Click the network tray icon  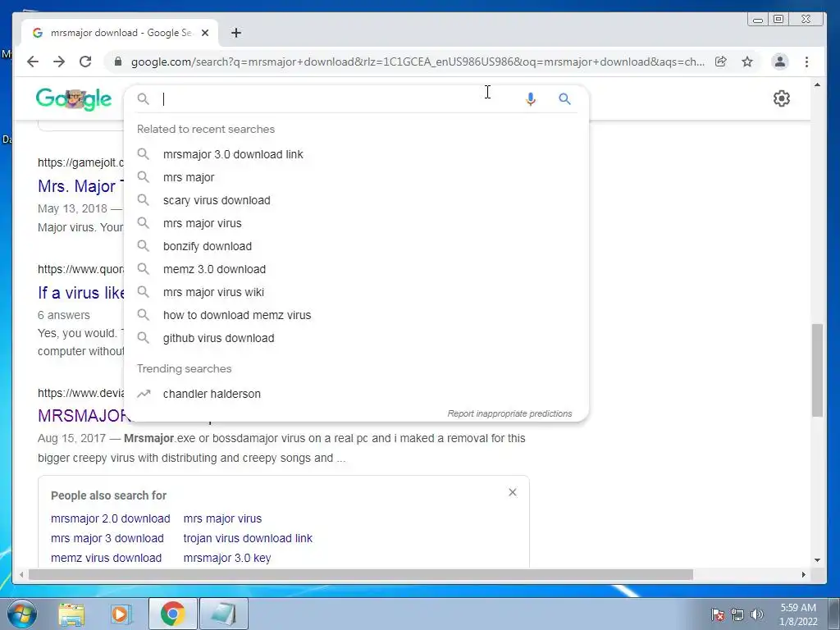(737, 614)
